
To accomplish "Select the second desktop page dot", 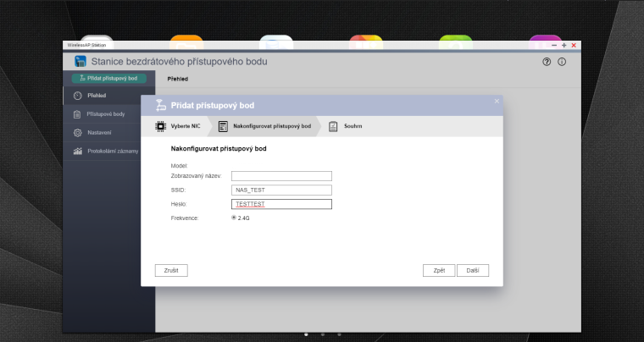I will (322, 334).
